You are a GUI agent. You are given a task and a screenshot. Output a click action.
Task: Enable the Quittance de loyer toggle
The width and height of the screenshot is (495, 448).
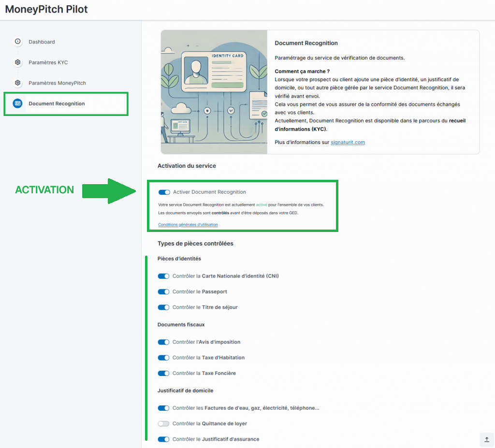point(164,424)
